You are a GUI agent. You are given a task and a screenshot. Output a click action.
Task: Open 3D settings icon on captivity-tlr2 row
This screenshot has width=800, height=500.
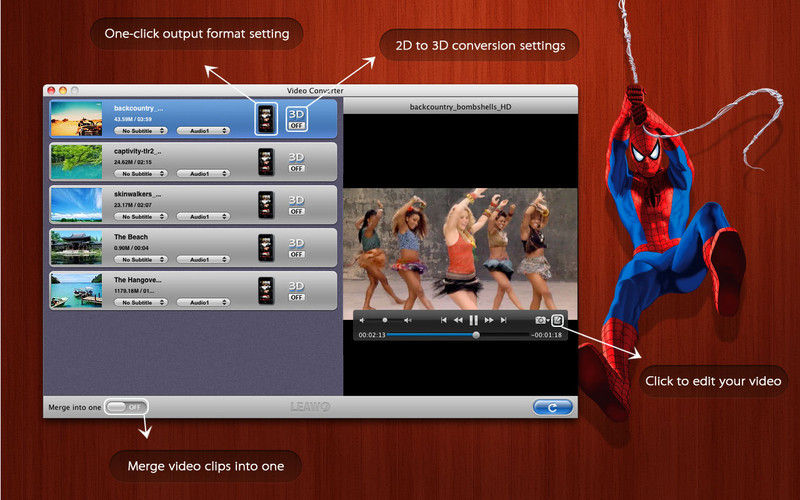(x=296, y=157)
